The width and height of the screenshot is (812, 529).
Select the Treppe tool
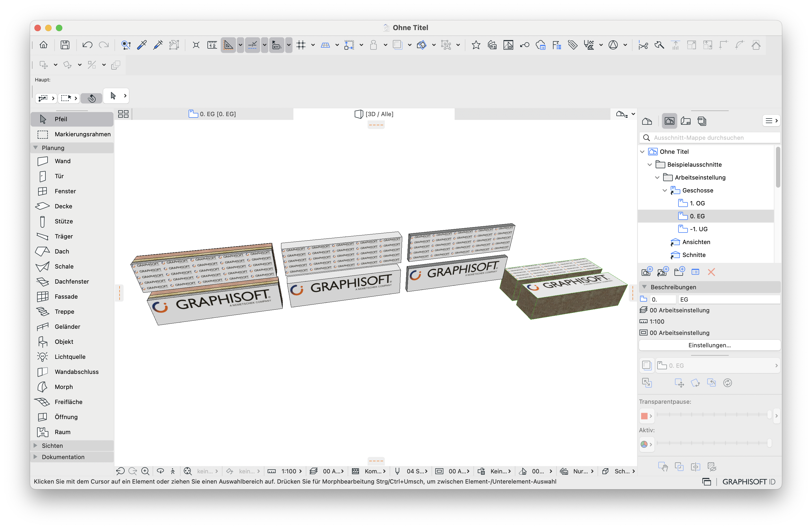click(x=72, y=311)
